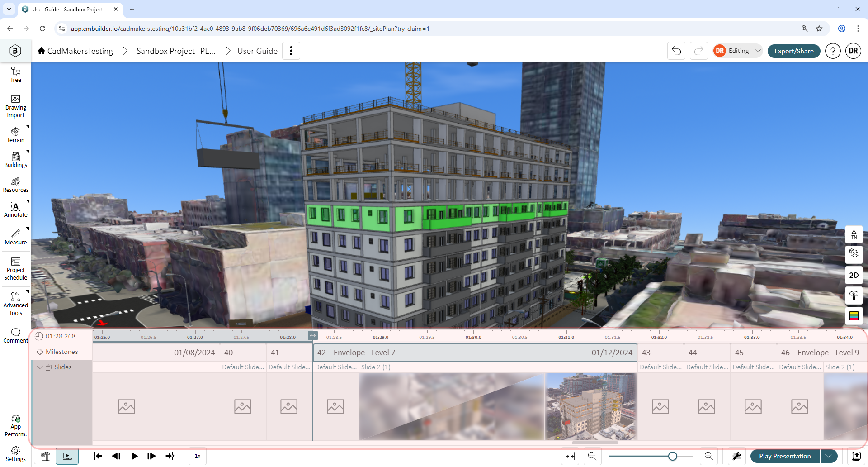Open DR user profile avatar
The height and width of the screenshot is (467, 868).
point(853,51)
